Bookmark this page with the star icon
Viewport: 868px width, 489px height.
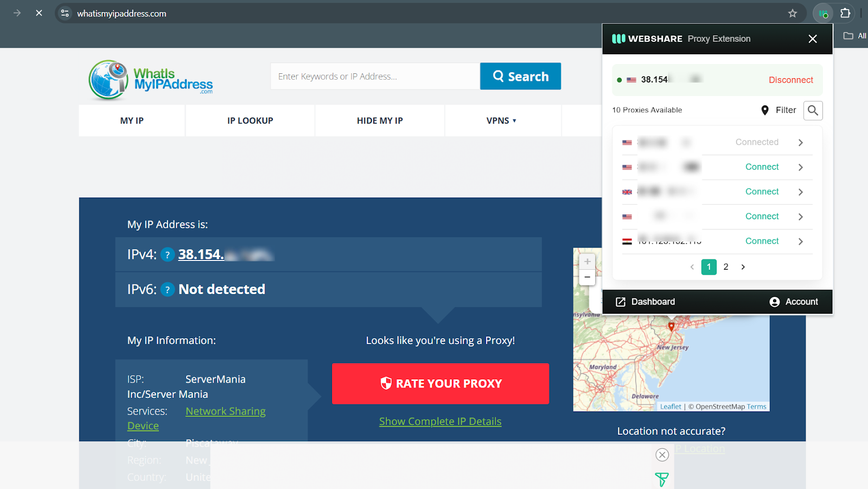click(x=793, y=13)
